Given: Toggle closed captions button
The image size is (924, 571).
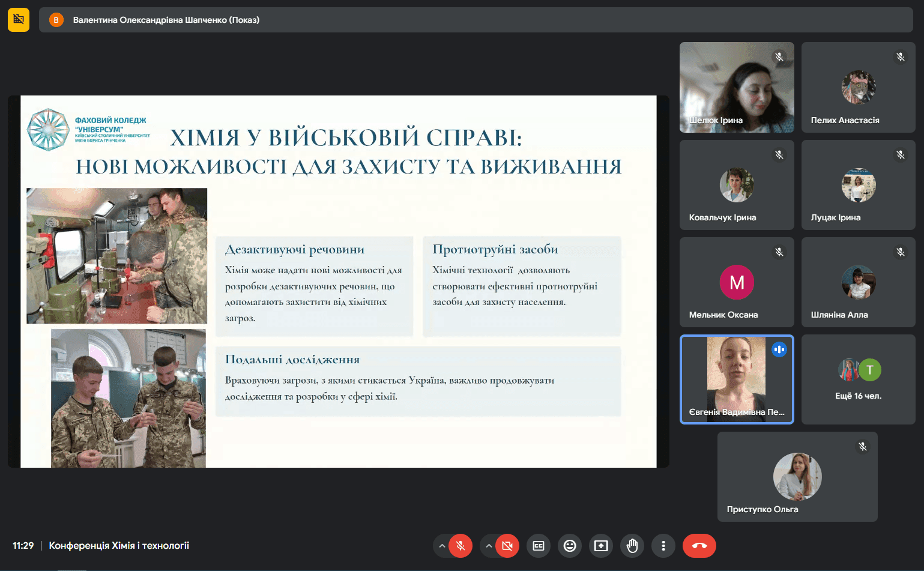Looking at the screenshot, I should 539,546.
